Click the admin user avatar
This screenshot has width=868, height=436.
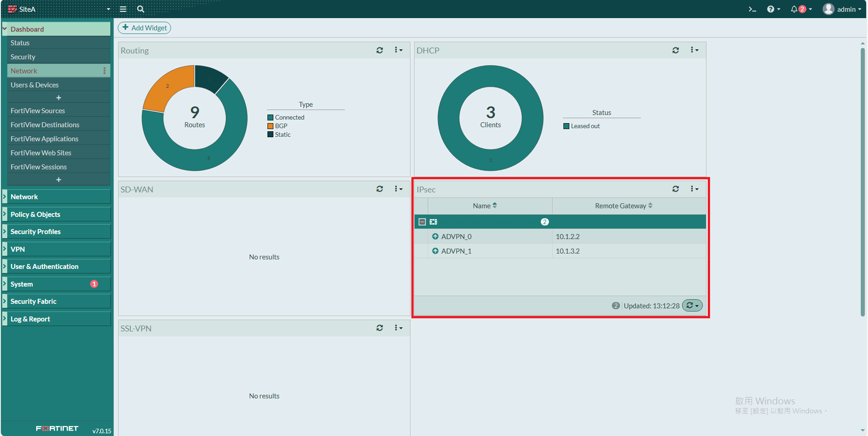point(829,9)
